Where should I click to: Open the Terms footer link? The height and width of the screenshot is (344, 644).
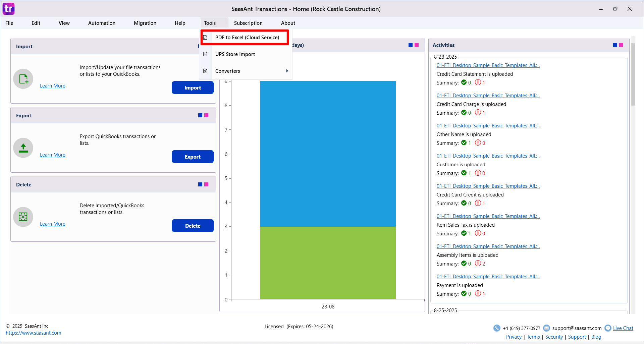coord(533,337)
